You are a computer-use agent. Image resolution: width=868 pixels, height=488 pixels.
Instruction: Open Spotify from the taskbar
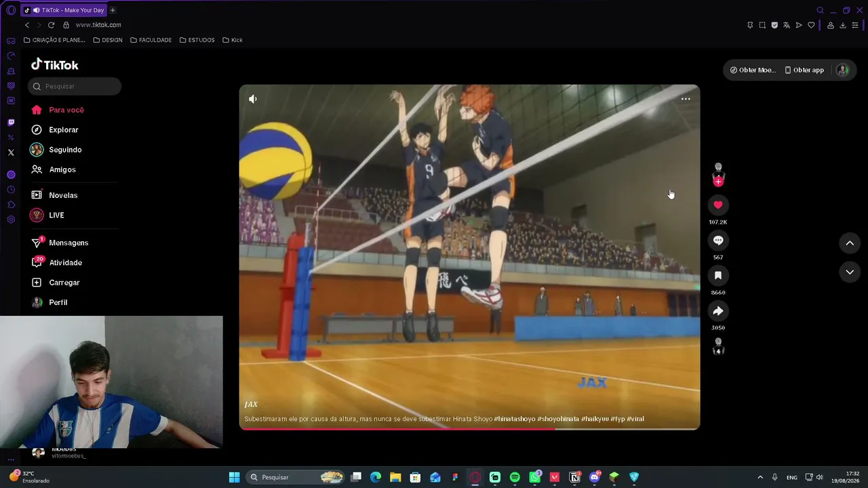[515, 477]
